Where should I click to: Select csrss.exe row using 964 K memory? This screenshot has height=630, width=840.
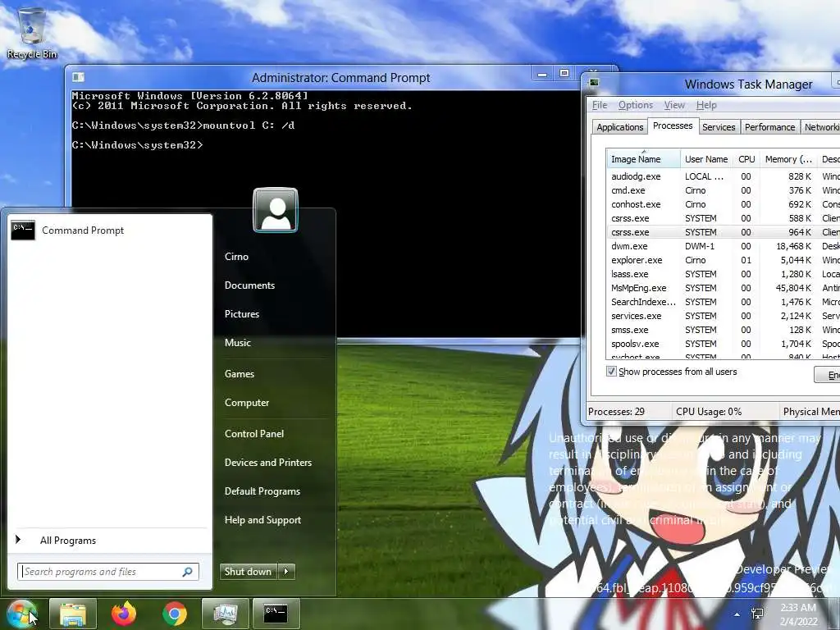[724, 232]
